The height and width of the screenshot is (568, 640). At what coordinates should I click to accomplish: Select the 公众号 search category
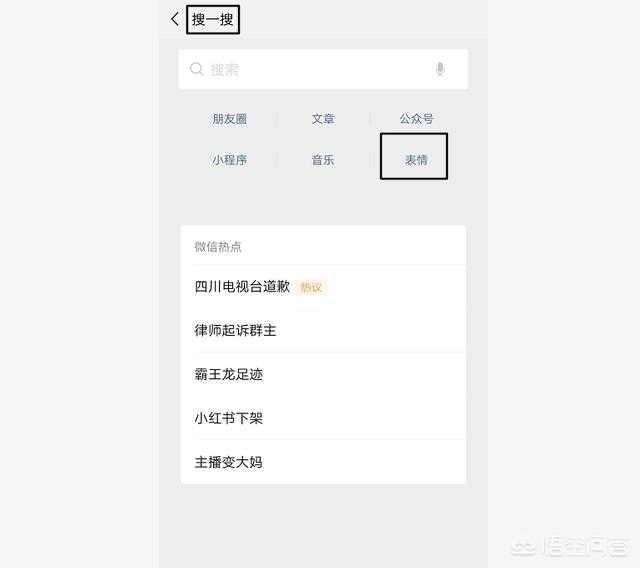point(416,119)
